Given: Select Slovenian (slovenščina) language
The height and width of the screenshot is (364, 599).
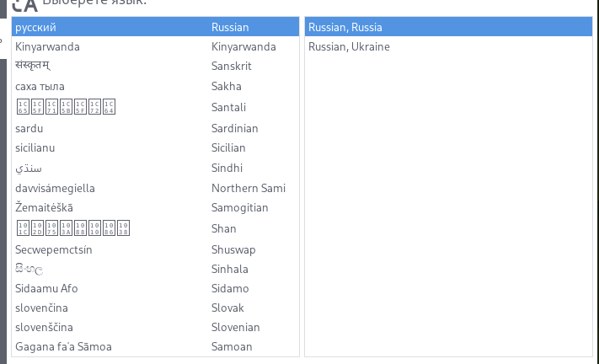Looking at the screenshot, I should click(x=156, y=327).
